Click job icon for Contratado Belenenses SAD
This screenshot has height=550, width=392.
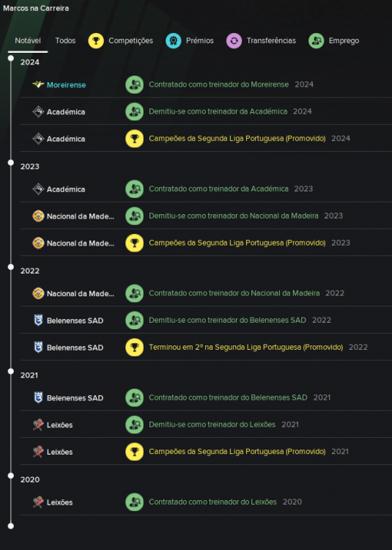135,397
